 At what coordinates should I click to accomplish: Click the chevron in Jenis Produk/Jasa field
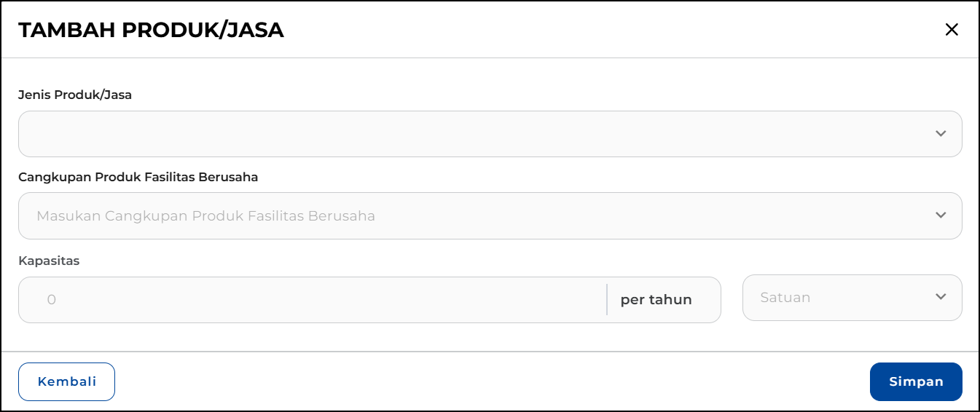[x=941, y=134]
